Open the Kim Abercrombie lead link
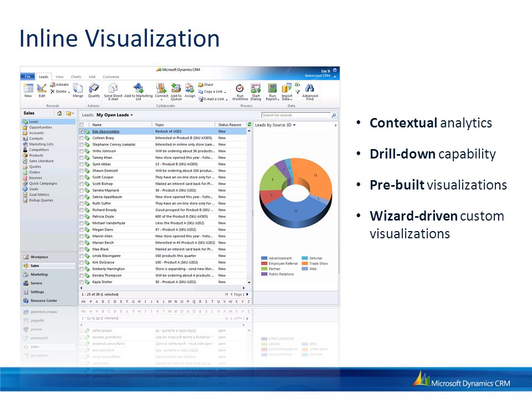This screenshot has height=399, width=532. [x=106, y=131]
